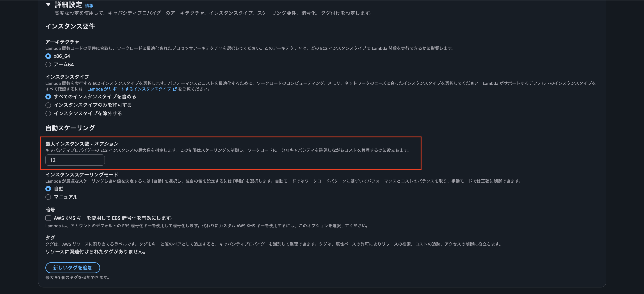
Task: Select インスタンスタイプを除外する option
Action: coord(48,114)
